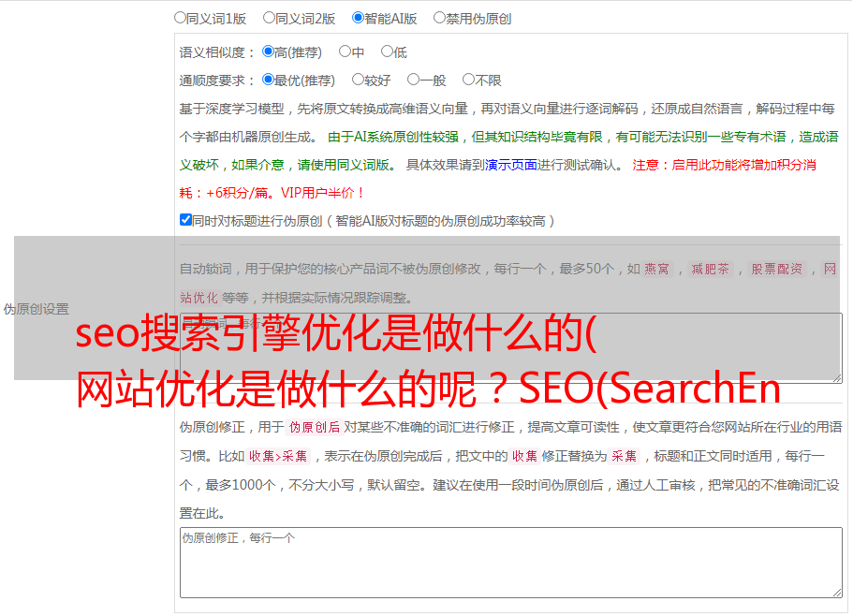Set 语义相似度 to 低

tap(387, 51)
